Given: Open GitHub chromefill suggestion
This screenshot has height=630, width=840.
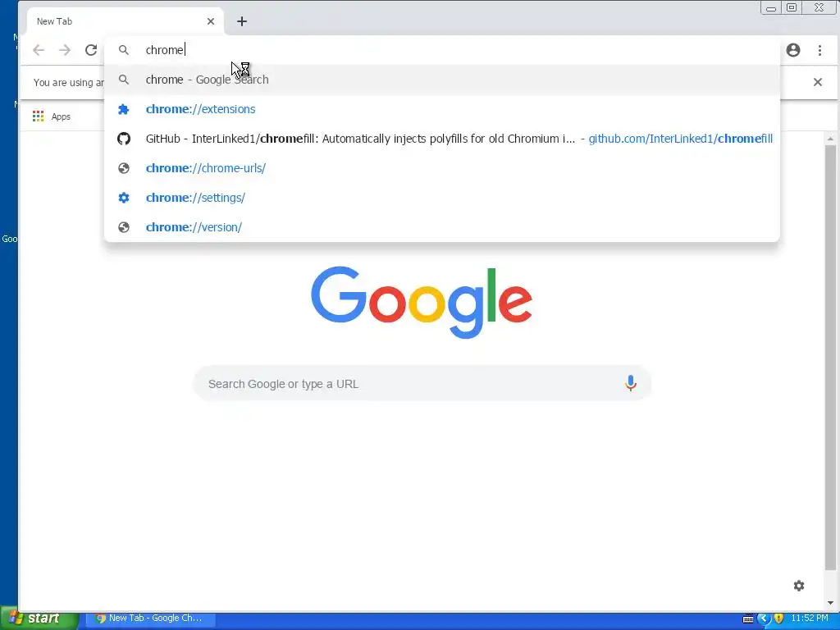Looking at the screenshot, I should coord(442,139).
